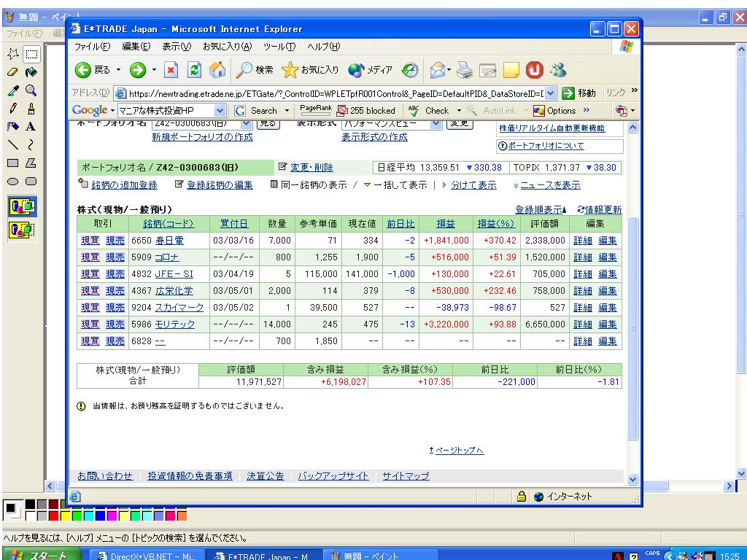
Task: Select the Paint free-form select tool
Action: point(13,54)
